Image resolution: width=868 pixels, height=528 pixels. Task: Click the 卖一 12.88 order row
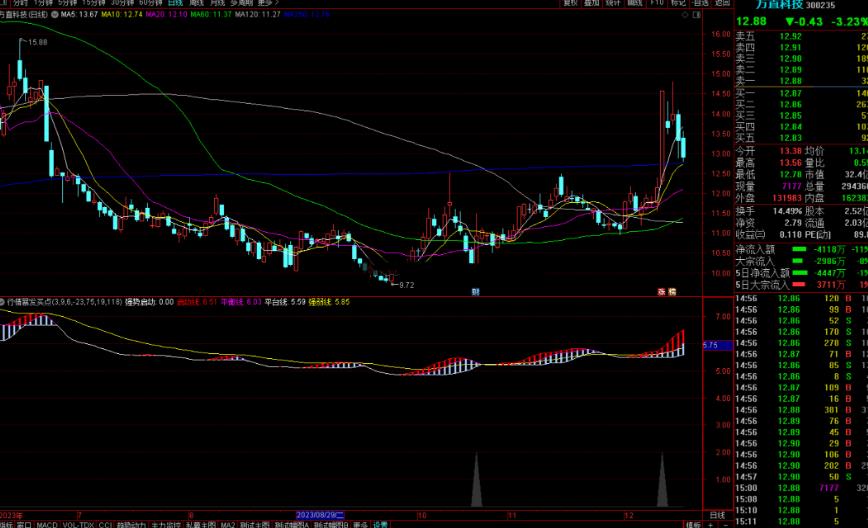[x=802, y=81]
